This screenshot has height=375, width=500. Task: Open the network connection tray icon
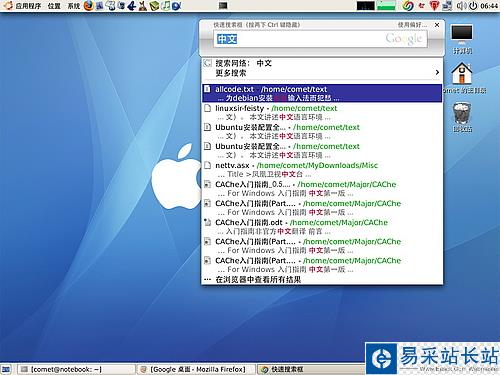(x=447, y=5)
